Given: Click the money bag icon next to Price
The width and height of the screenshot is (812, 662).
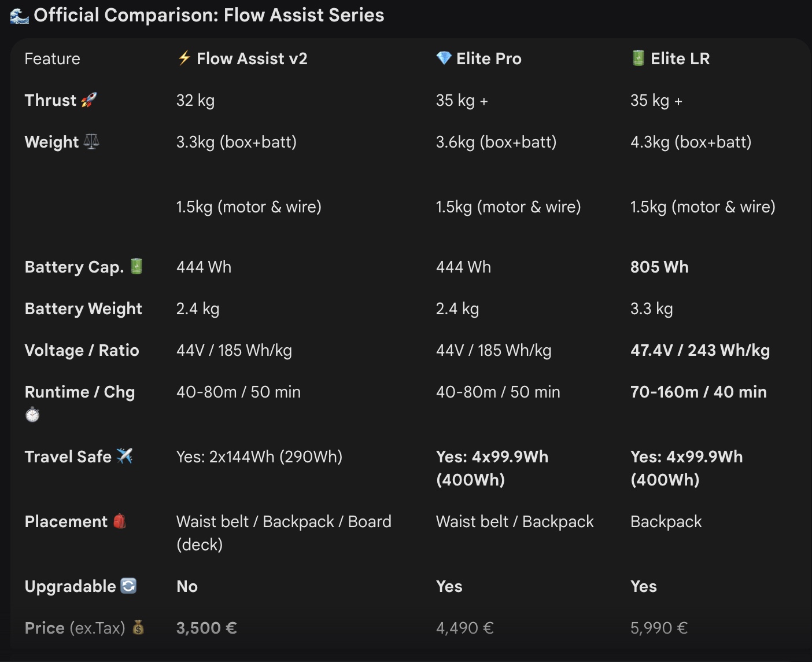Looking at the screenshot, I should pos(138,627).
